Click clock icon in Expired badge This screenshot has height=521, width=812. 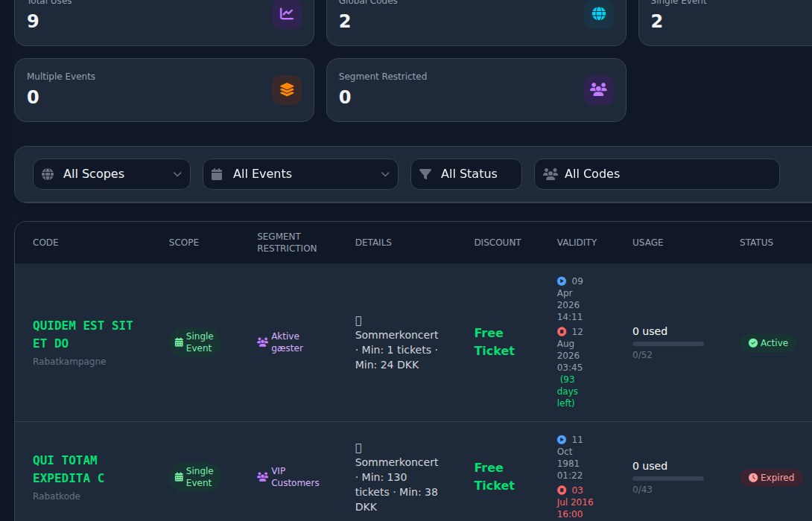point(753,478)
